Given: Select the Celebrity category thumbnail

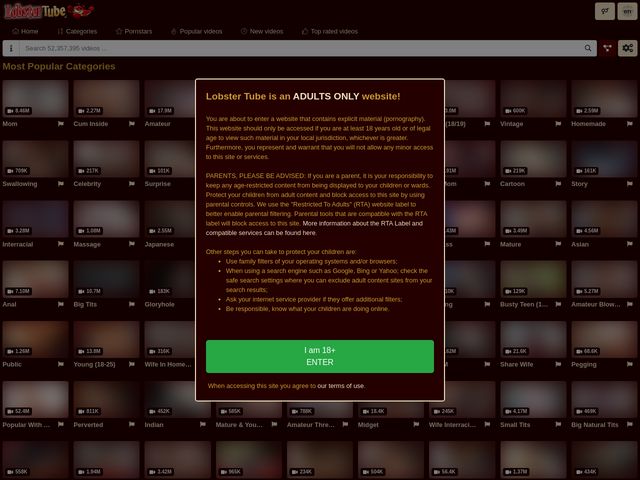Looking at the screenshot, I should point(106,159).
